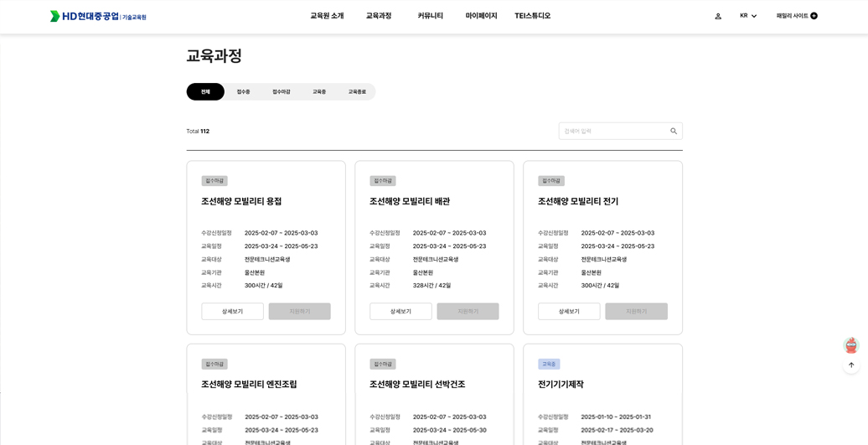Go to the TEI스튜디오 menu
Viewport: 868px width, 445px height.
pos(532,16)
